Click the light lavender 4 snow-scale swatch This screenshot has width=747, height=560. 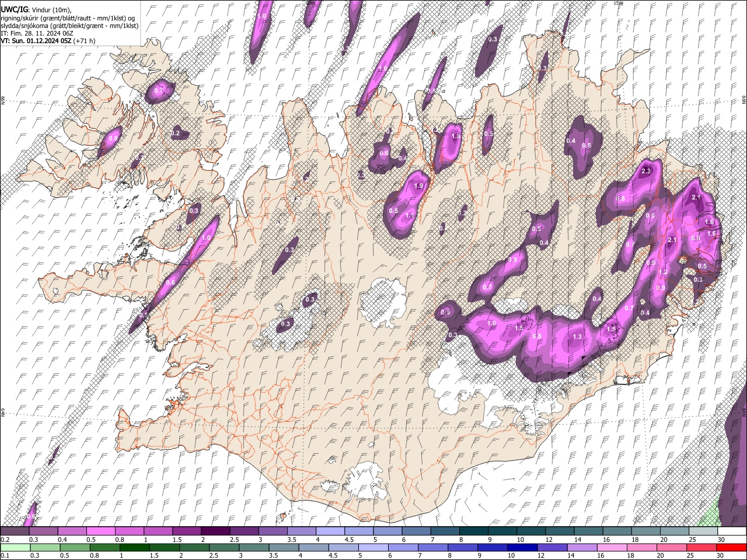[x=330, y=531]
